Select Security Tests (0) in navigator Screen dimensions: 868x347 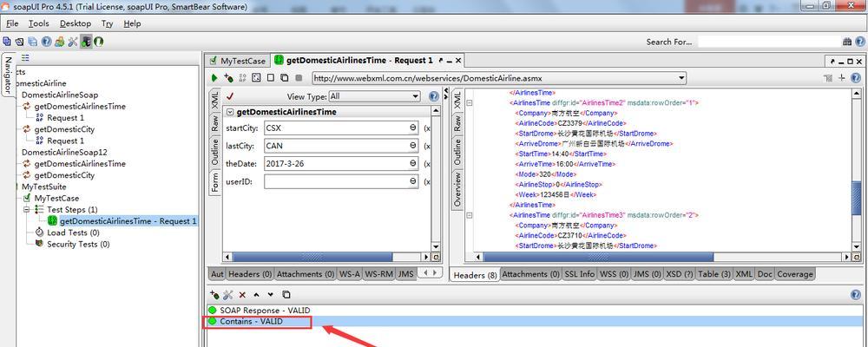(x=78, y=244)
